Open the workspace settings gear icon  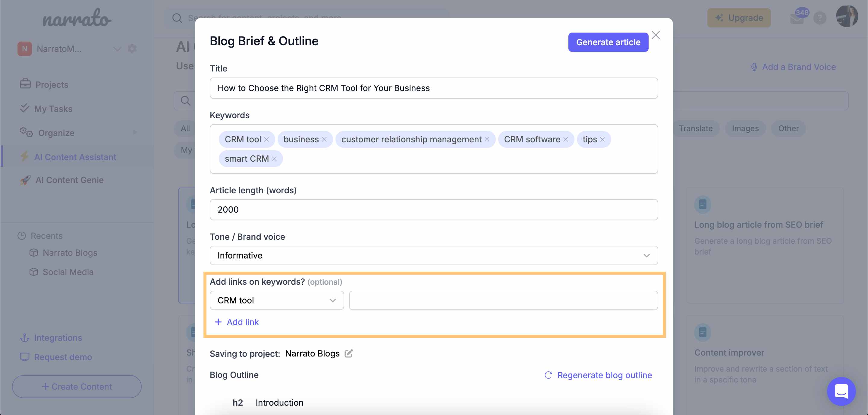(x=132, y=49)
